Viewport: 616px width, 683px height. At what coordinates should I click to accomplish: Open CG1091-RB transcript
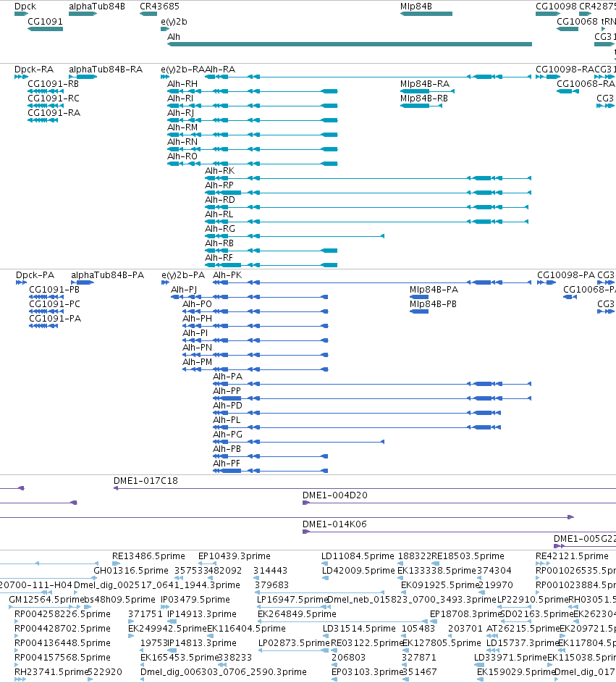pyautogui.click(x=46, y=91)
